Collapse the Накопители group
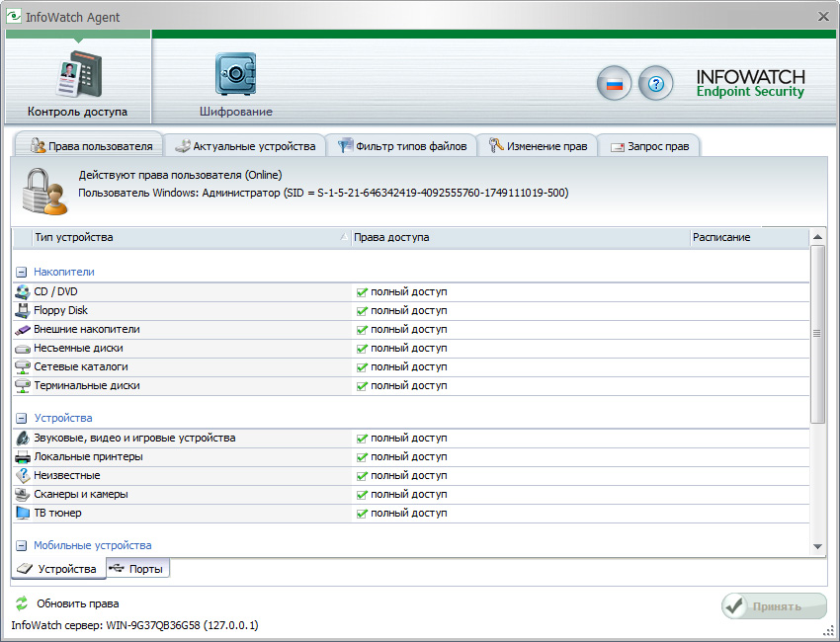The width and height of the screenshot is (840, 642). [x=22, y=272]
